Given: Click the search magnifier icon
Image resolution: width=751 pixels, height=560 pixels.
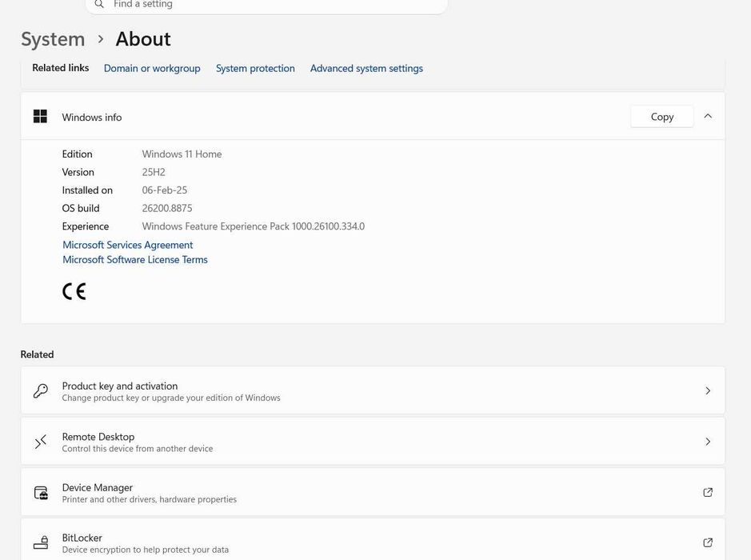Looking at the screenshot, I should click(x=99, y=4).
